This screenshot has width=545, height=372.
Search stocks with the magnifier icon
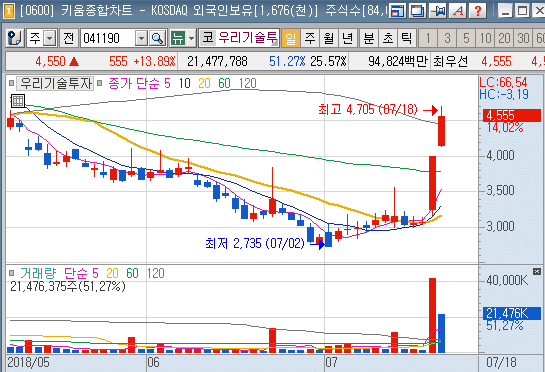[x=158, y=38]
